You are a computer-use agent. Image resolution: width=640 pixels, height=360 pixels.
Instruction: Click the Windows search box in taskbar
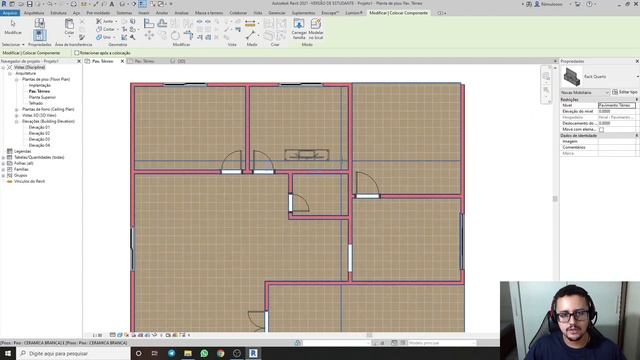[73, 353]
